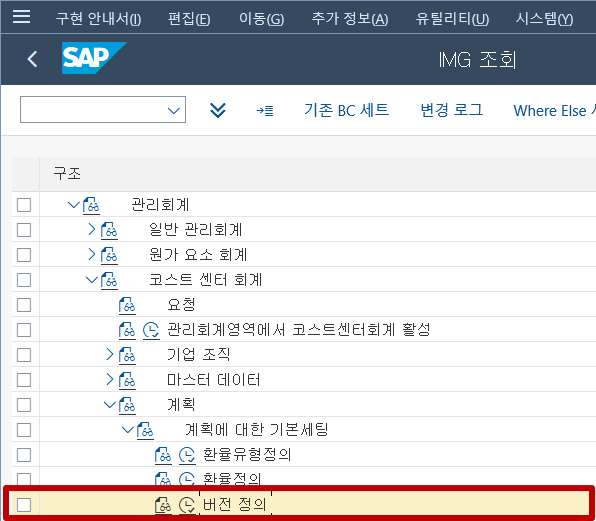The height and width of the screenshot is (521, 596).
Task: Click the 변경 로그 button
Action: pyautogui.click(x=452, y=111)
